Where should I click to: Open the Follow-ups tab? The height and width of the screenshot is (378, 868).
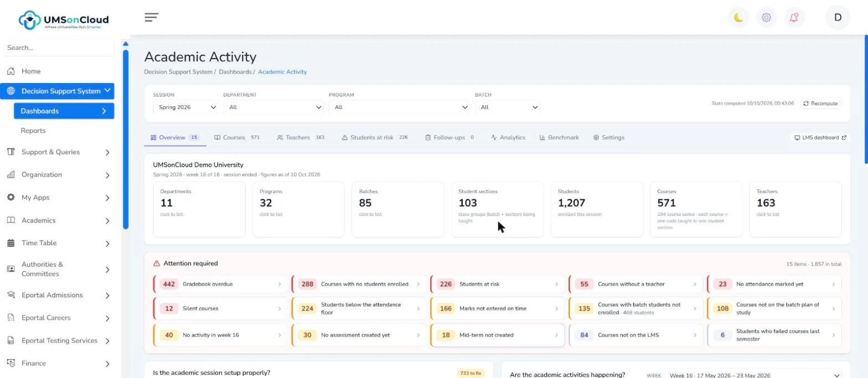click(450, 138)
